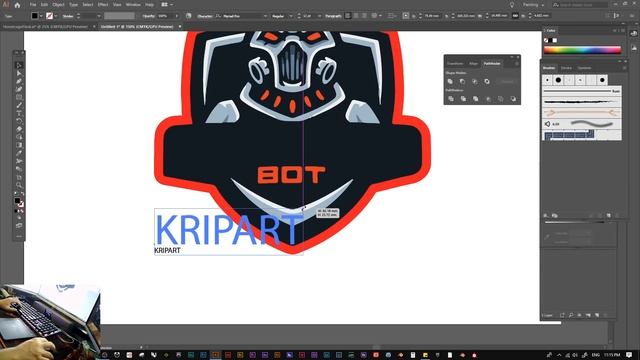Viewport: 640px width, 360px height.
Task: Open font family dropdown
Action: coord(265,16)
